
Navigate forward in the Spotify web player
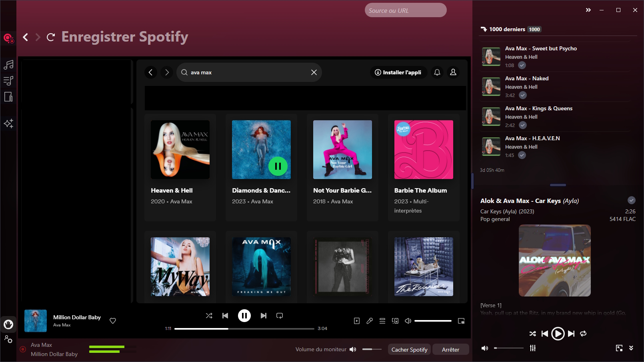(x=167, y=72)
